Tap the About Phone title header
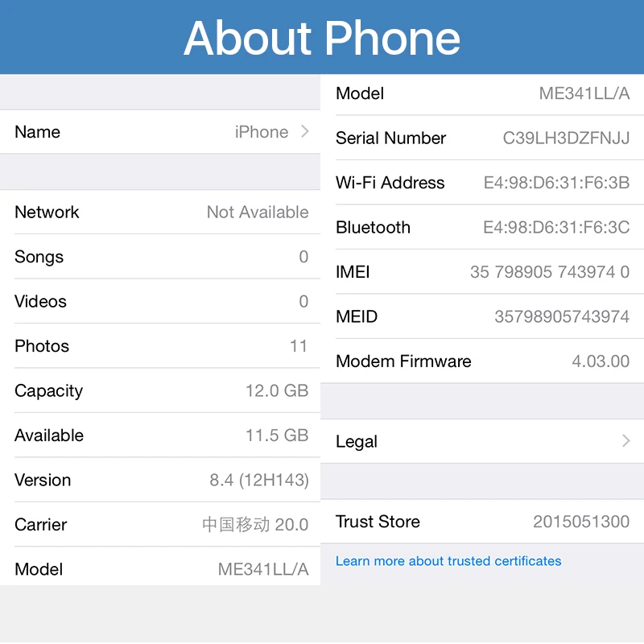Image resolution: width=644 pixels, height=644 pixels. point(322,37)
